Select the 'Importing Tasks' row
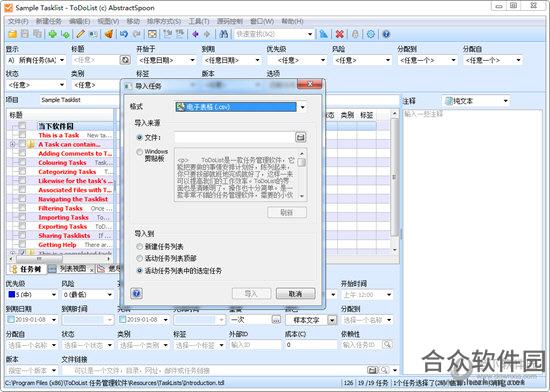The width and height of the screenshot is (550, 392). click(63, 217)
